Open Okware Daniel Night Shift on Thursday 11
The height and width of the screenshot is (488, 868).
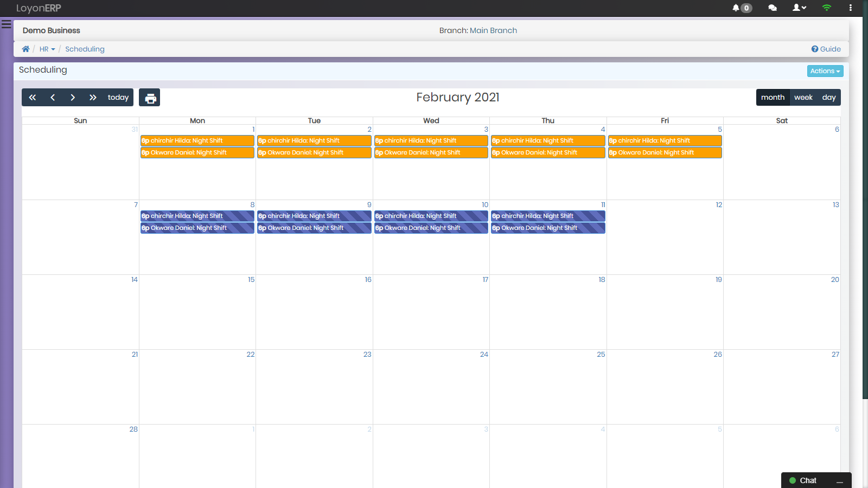pyautogui.click(x=548, y=228)
